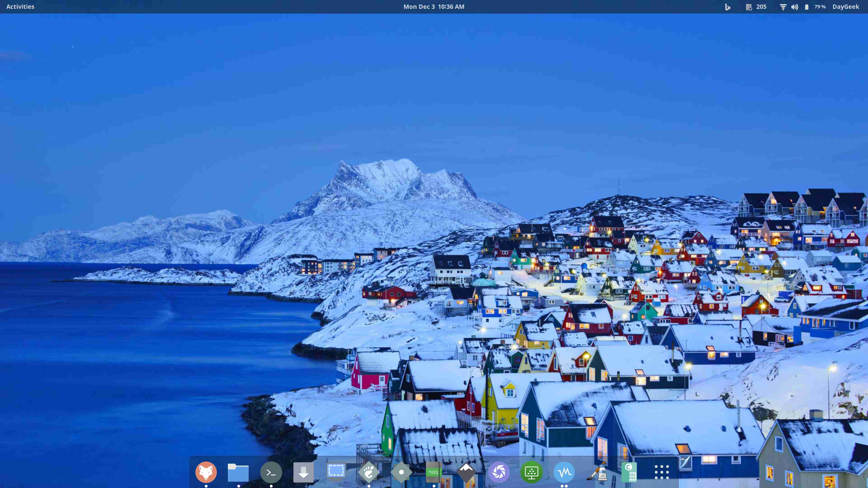Click the volume speaker icon

[795, 7]
